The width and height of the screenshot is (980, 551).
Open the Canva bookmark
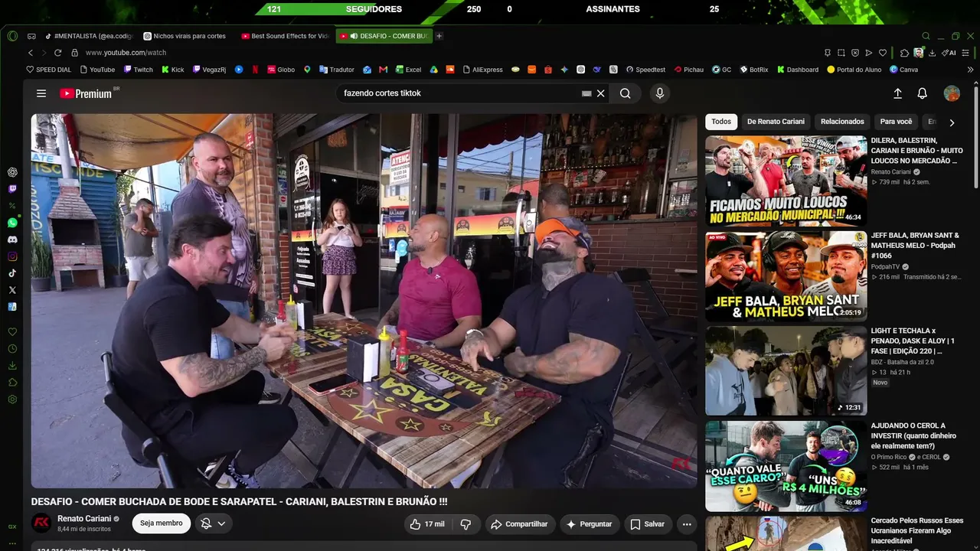tap(903, 70)
